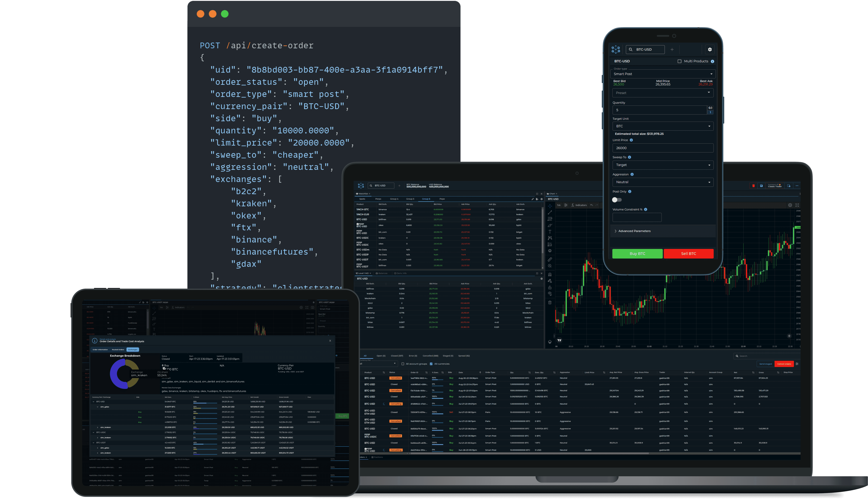This screenshot has width=868, height=500.
Task: Click the Volume Constraint % input field
Action: pos(637,217)
